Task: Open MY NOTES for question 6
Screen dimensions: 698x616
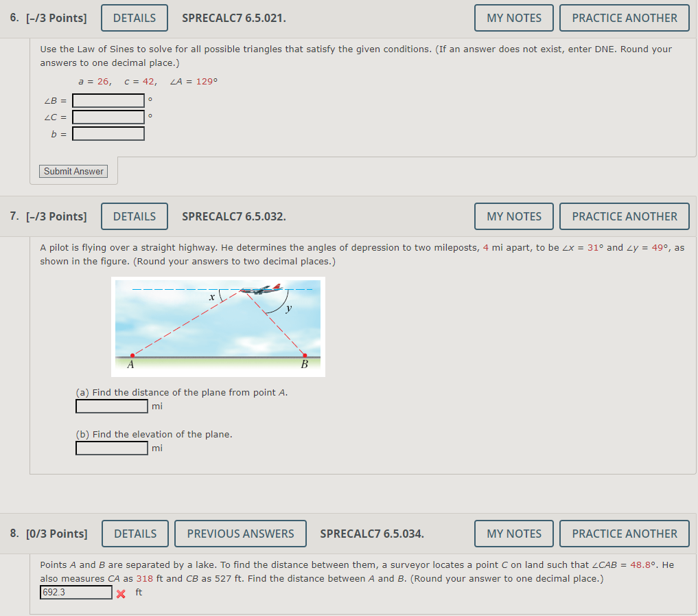Action: 513,18
